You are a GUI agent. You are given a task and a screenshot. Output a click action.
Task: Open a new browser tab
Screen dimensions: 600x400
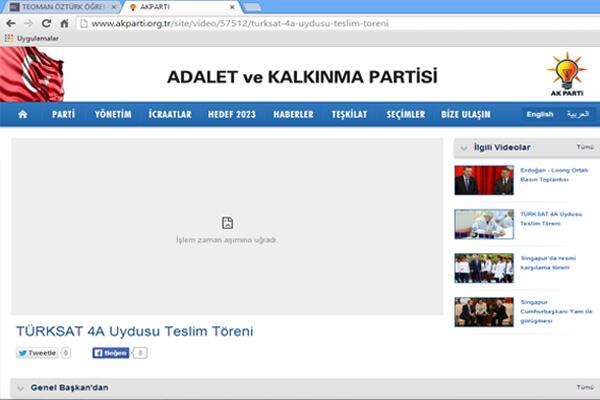coord(253,7)
